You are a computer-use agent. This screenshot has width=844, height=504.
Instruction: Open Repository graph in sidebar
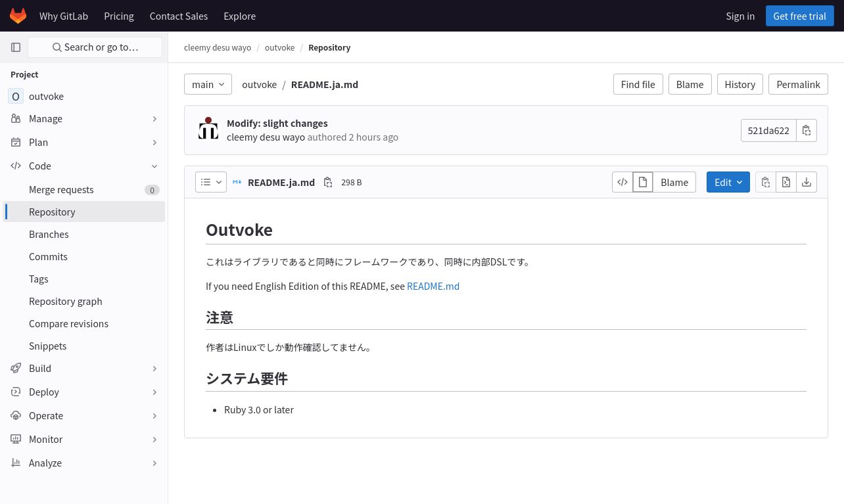point(83,301)
